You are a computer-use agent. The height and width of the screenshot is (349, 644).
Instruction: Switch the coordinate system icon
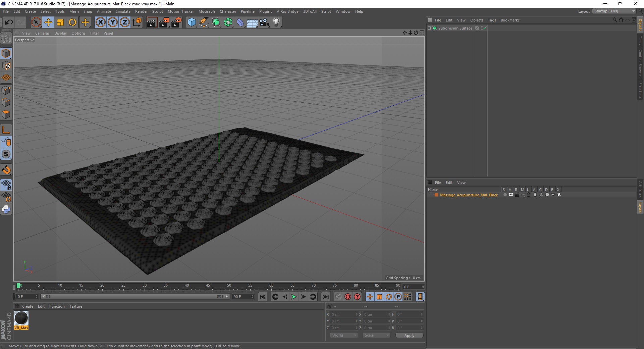tap(137, 22)
